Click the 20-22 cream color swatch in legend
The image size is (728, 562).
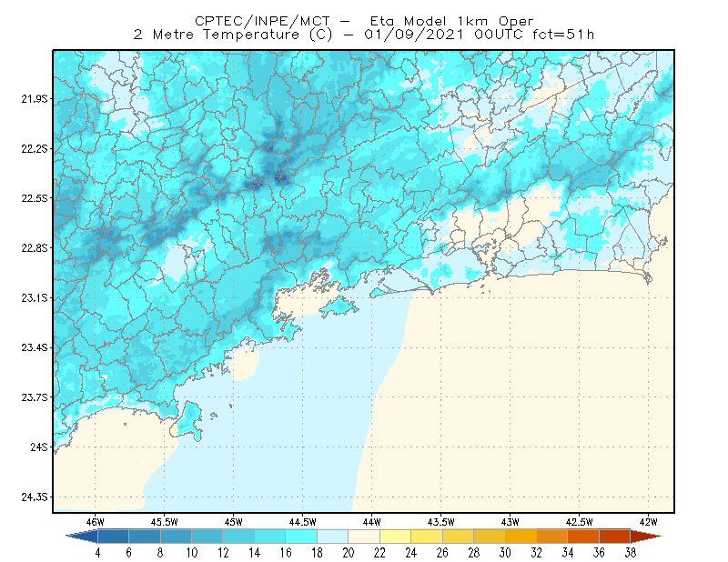pyautogui.click(x=364, y=537)
